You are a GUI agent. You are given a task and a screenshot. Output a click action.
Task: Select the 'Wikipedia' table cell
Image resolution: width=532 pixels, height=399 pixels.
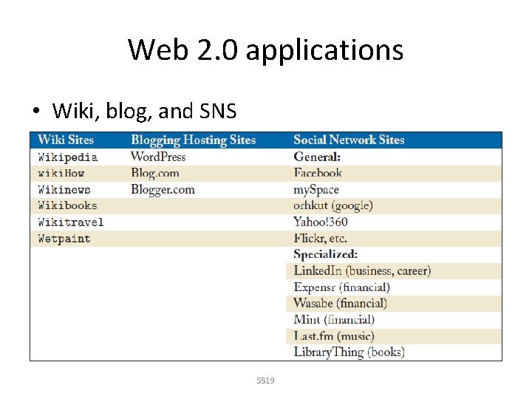[68, 157]
